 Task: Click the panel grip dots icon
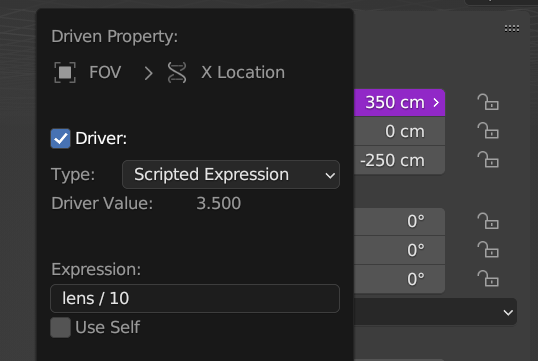click(x=512, y=28)
